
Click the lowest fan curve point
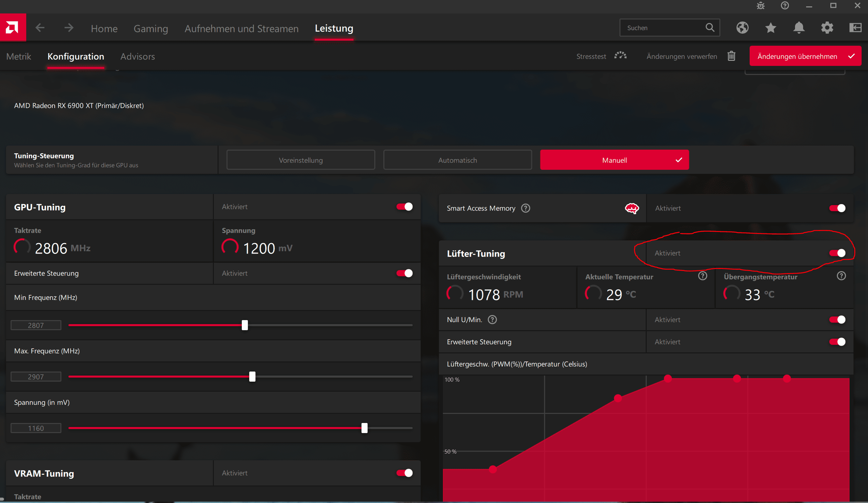pos(493,469)
